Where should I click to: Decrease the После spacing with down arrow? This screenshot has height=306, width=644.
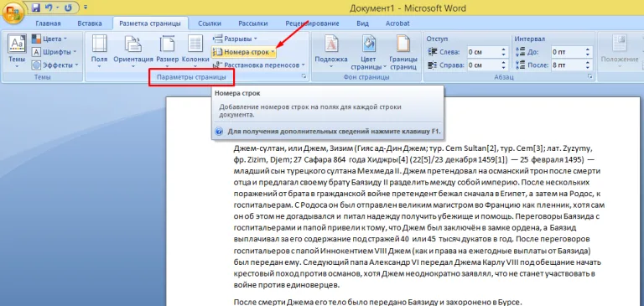point(588,68)
